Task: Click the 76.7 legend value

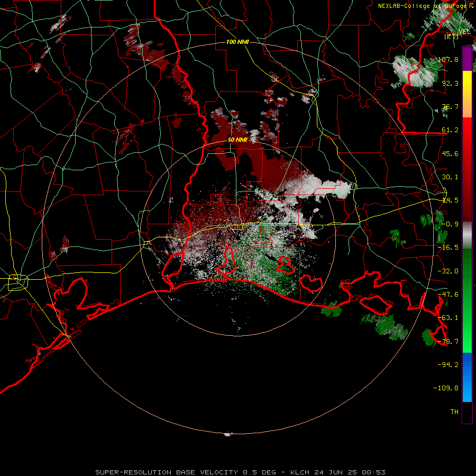Action: [450, 106]
